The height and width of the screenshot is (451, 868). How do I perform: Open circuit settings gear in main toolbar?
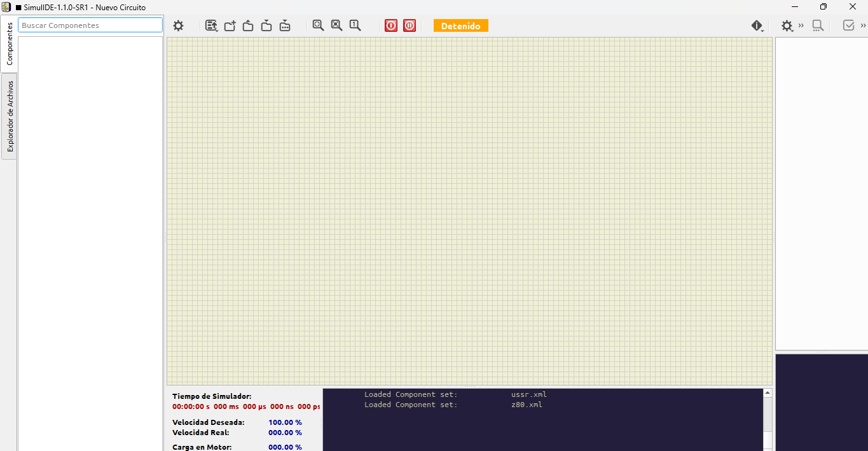(x=178, y=25)
